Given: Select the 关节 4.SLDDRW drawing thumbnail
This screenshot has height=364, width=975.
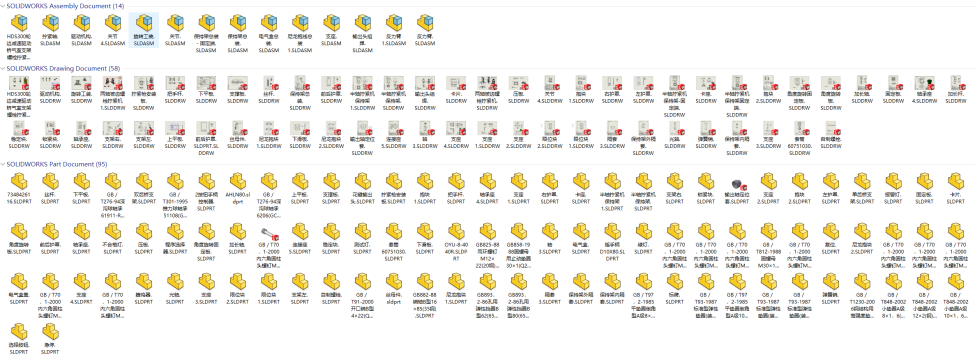Looking at the screenshot, I should [549, 84].
